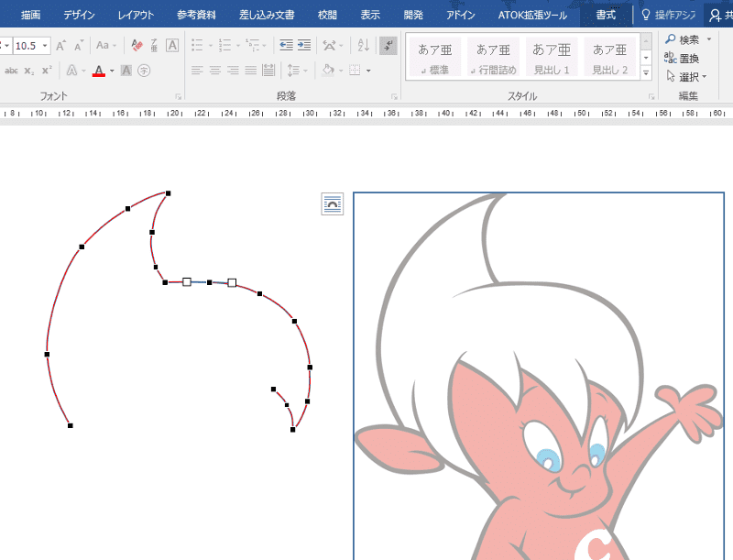The image size is (733, 560).
Task: Open bullet library dropdown arrow
Action: click(x=211, y=45)
